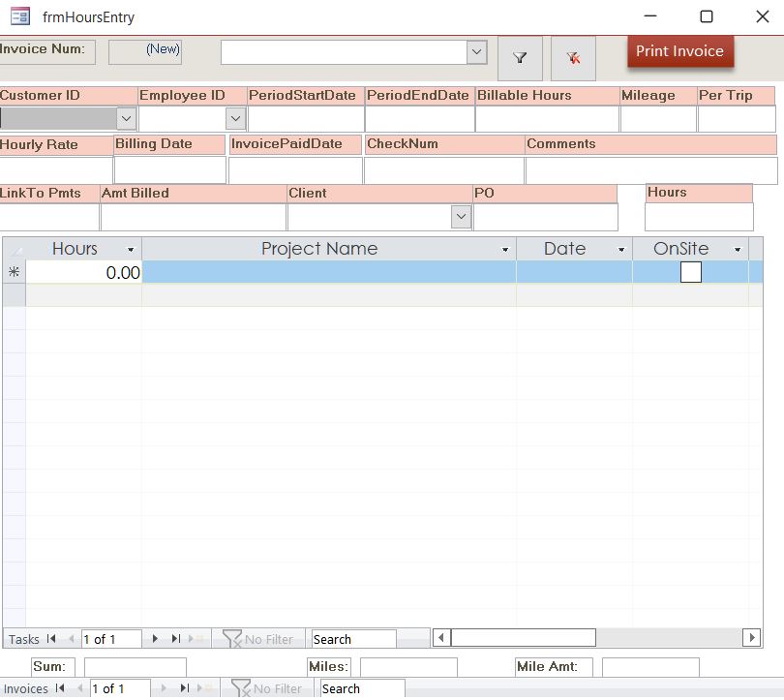Click the frmHoursEntry form icon in title bar
Image resolution: width=784 pixels, height=700 pixels.
(x=20, y=16)
